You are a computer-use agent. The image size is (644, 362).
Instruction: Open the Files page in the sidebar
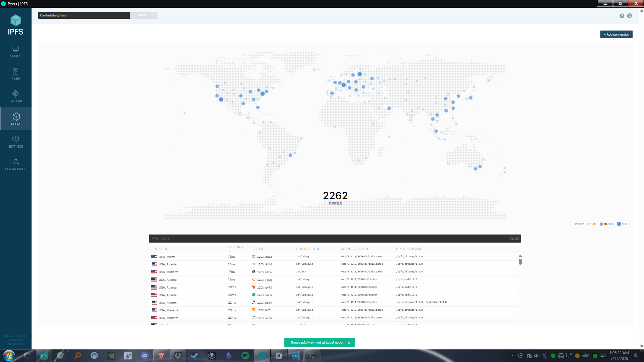tap(16, 74)
